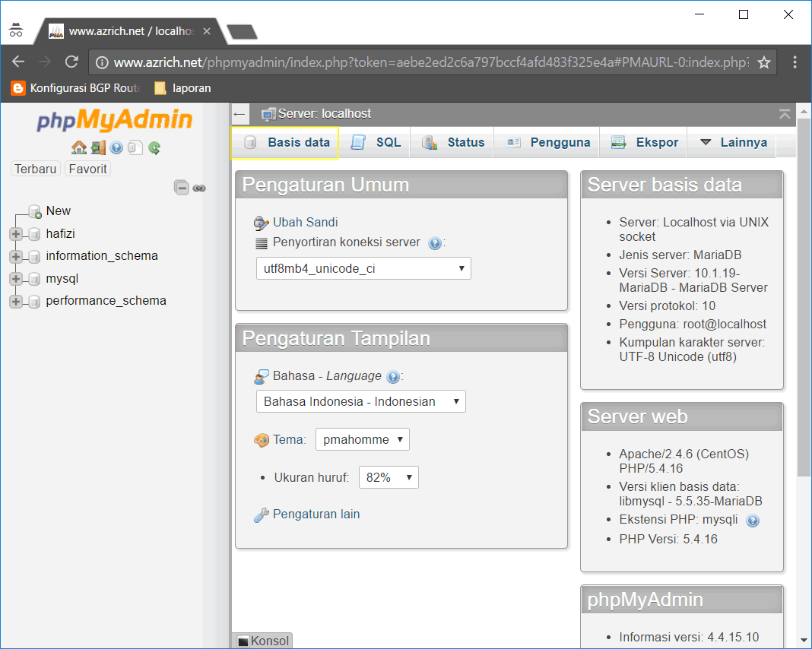Click the left arrow beside Server: localhost

(x=239, y=114)
